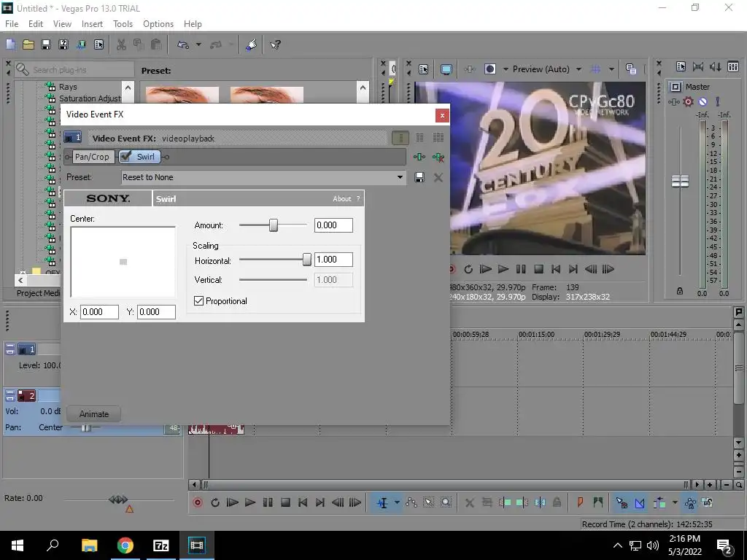747x560 pixels.
Task: Open Windows Start menu
Action: point(18,545)
